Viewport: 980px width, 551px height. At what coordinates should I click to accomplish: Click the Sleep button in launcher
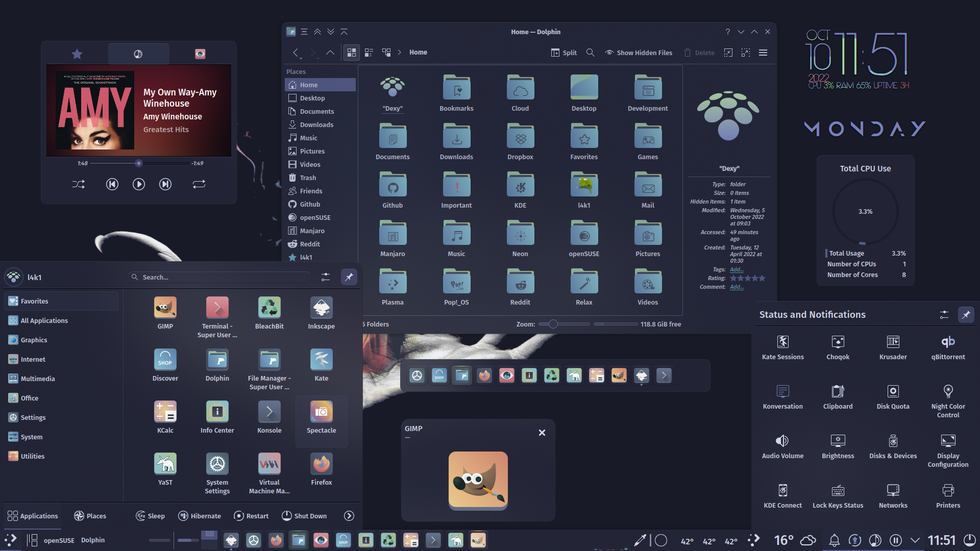pos(150,516)
